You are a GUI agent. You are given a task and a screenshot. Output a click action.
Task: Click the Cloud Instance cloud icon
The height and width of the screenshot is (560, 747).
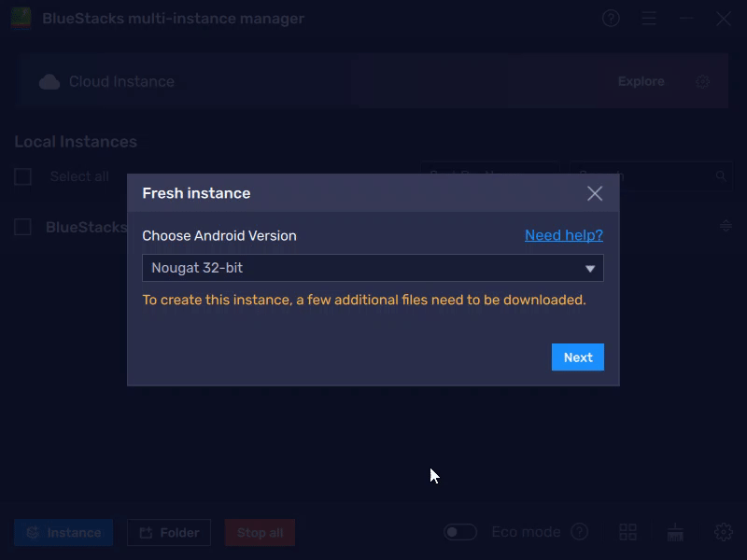(49, 82)
